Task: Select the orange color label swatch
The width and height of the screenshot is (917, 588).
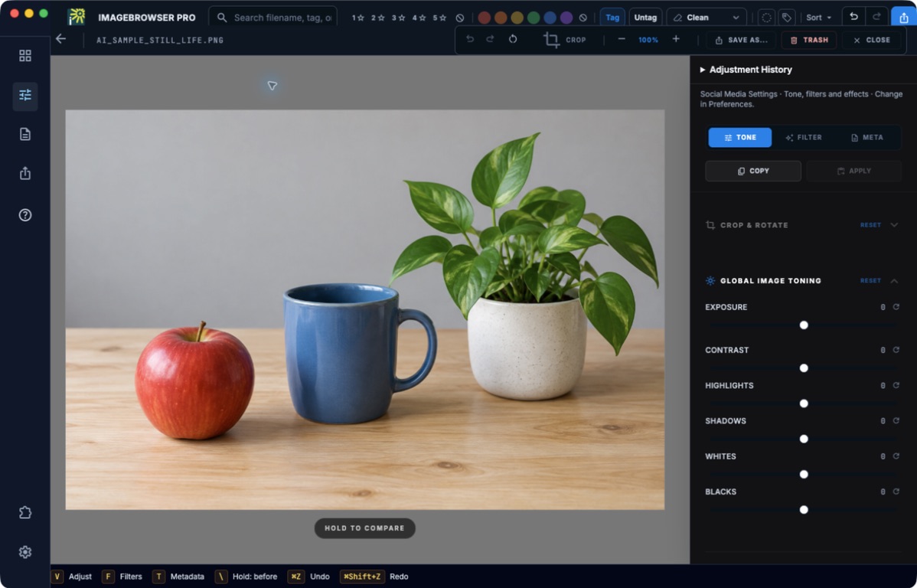Action: click(501, 18)
